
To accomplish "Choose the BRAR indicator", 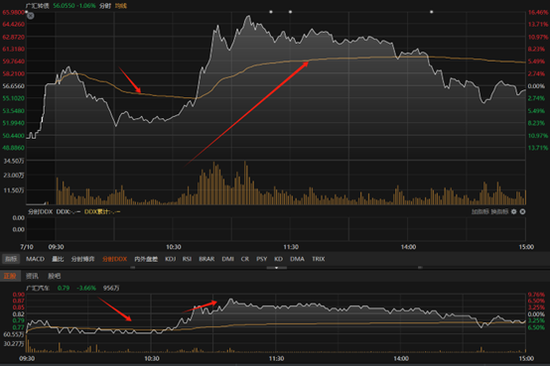I will tap(207, 259).
